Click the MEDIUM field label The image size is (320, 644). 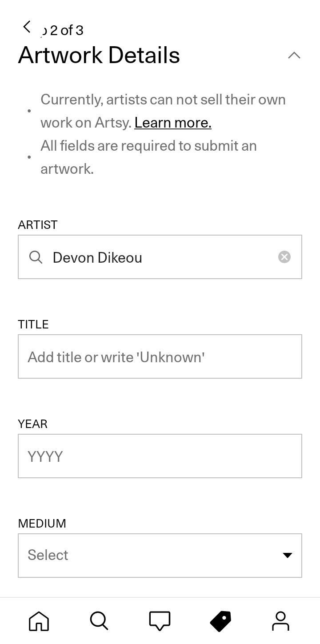42,524
